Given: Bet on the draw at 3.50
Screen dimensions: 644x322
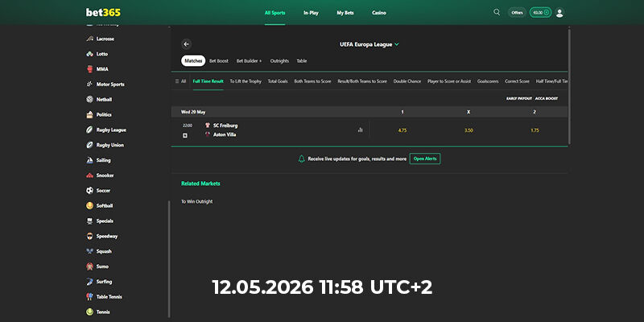Looking at the screenshot, I should point(469,130).
